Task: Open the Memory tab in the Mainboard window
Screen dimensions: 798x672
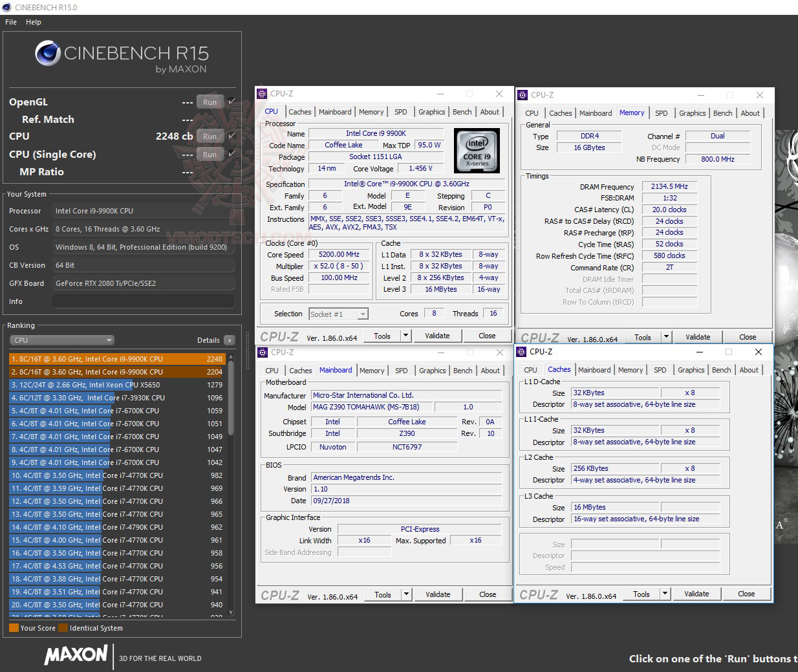Action: coord(372,370)
